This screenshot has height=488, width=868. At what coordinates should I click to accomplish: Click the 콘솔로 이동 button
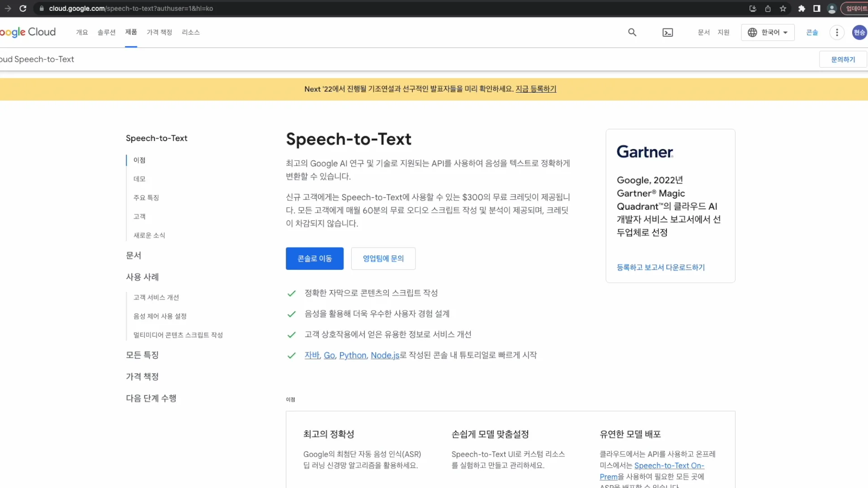pyautogui.click(x=314, y=258)
